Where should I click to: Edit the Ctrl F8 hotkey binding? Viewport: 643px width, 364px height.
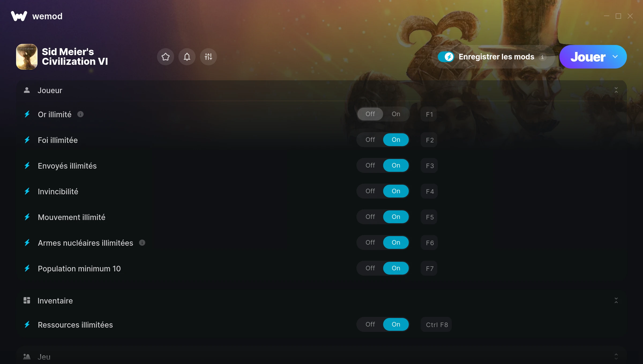pyautogui.click(x=436, y=325)
